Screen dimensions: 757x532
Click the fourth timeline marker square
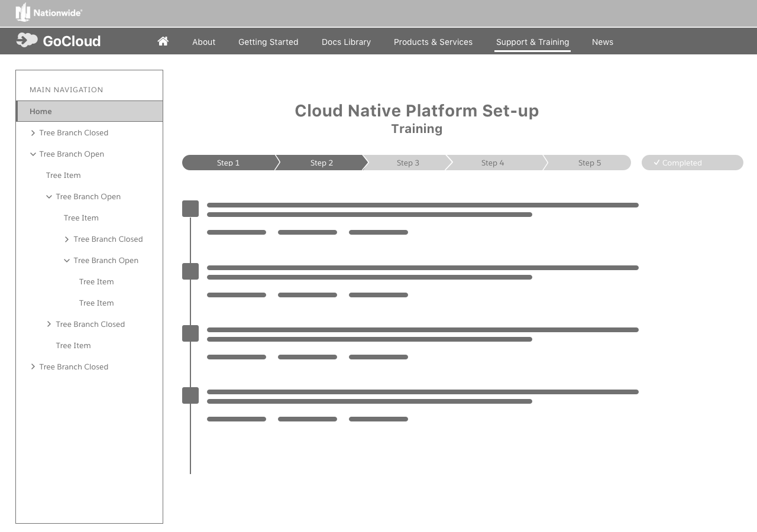[190, 395]
